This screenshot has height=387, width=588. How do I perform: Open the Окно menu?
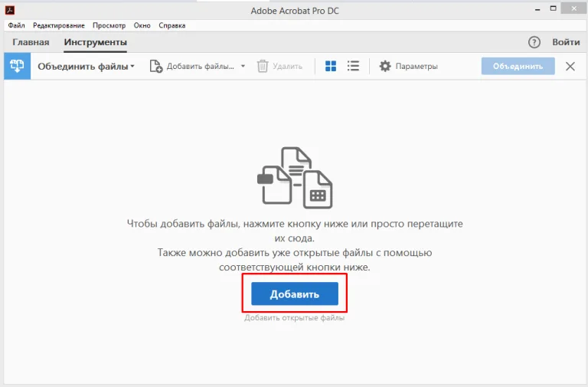click(x=142, y=25)
